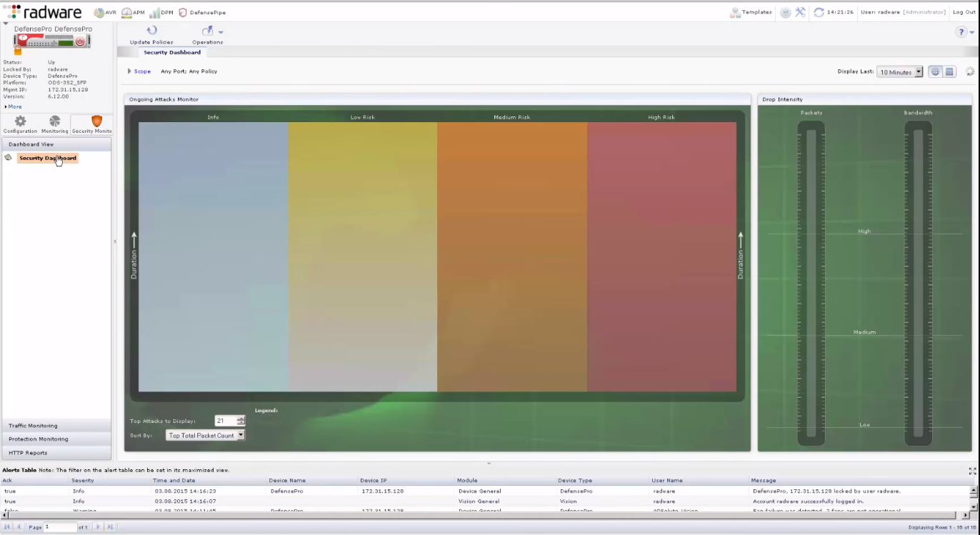Click the alerts table vertical scrollbar
This screenshot has height=535, width=980.
(x=974, y=499)
